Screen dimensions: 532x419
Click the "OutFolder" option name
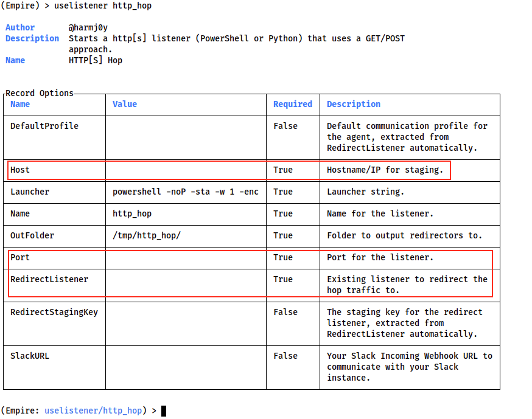point(32,235)
